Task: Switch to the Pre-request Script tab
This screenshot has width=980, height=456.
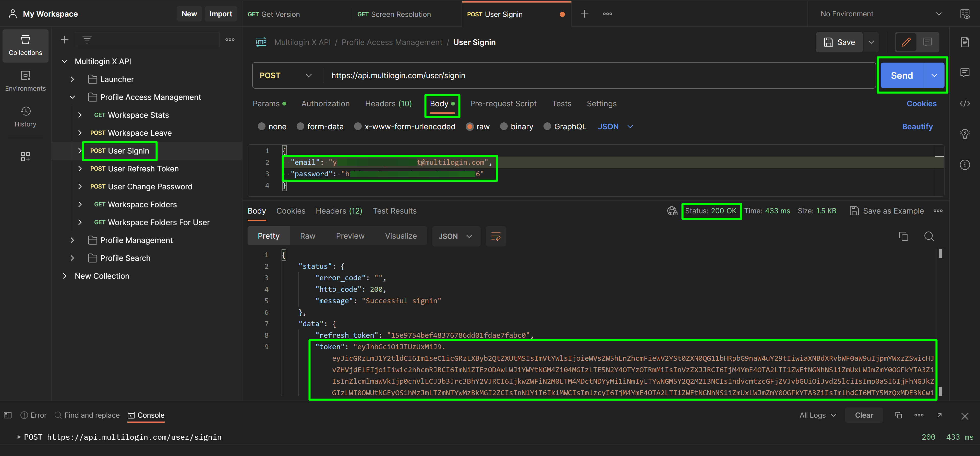Action: pyautogui.click(x=503, y=103)
